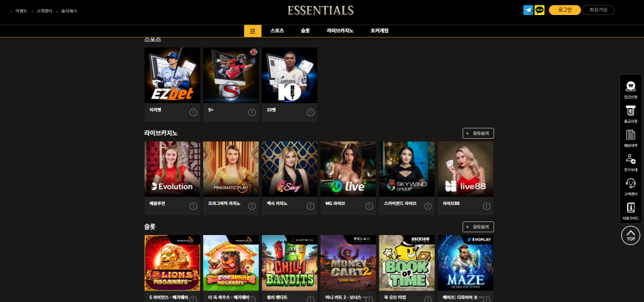This screenshot has height=302, width=644.
Task: Open the 이벤트 link in top bar
Action: [21, 11]
